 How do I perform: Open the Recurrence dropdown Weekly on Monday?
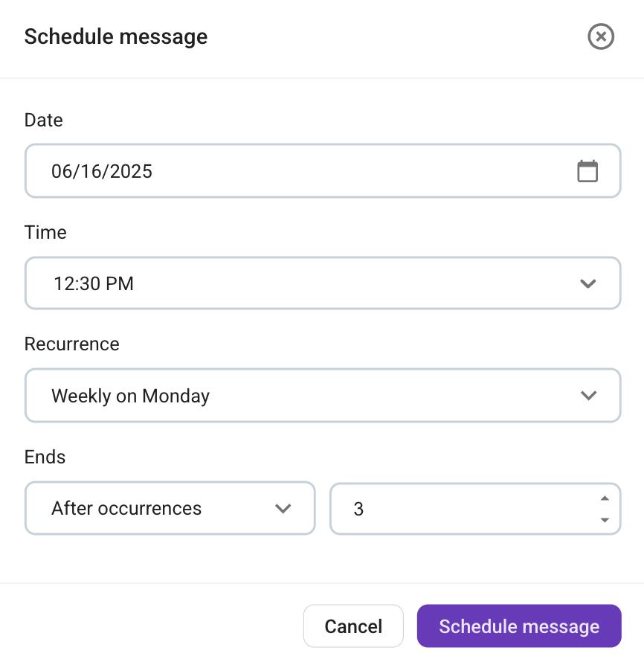(323, 395)
